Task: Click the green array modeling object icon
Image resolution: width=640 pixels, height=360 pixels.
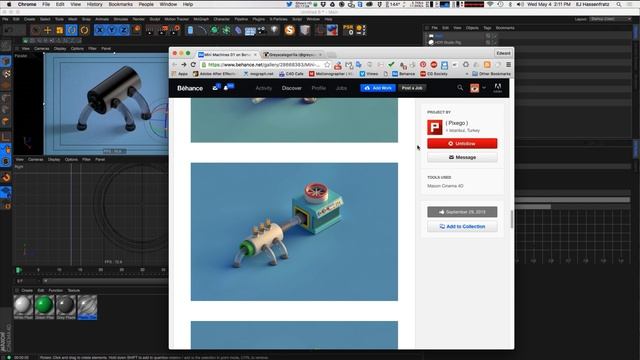Action: (226, 30)
